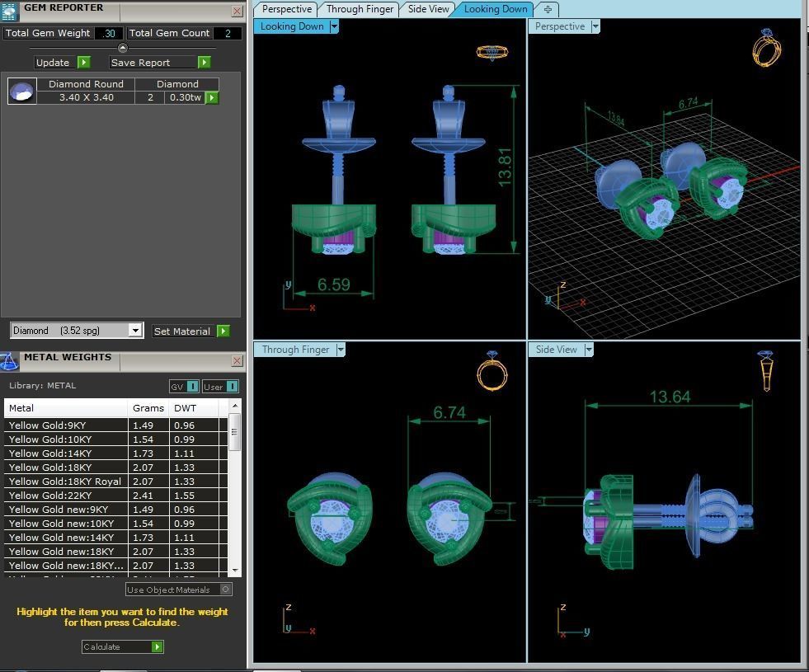
Task: Click the Metal column header
Action: coord(65,408)
